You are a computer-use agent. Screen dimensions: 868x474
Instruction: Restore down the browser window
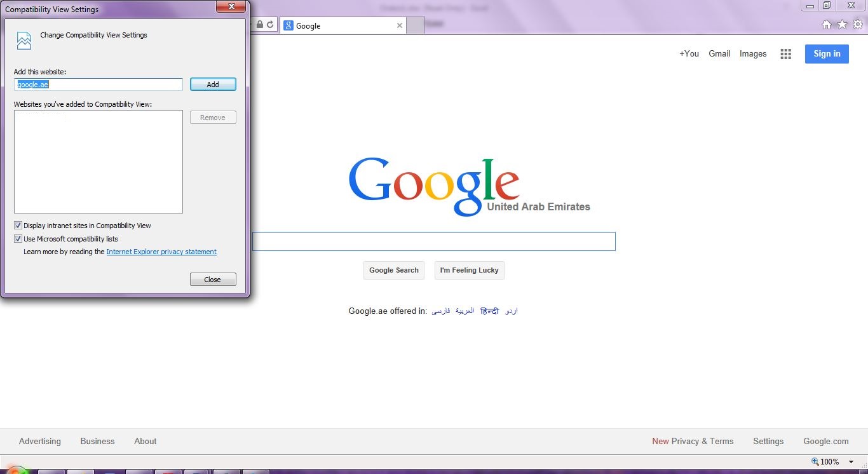(827, 6)
